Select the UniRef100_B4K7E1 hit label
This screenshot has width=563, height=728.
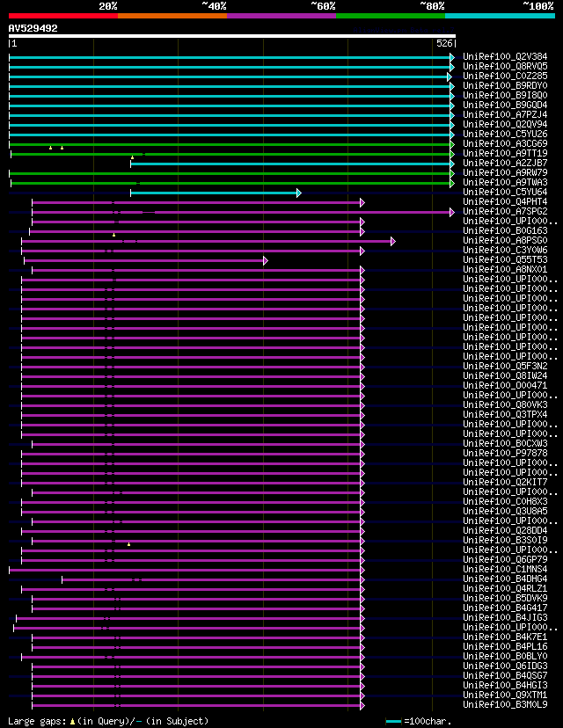[x=505, y=637]
